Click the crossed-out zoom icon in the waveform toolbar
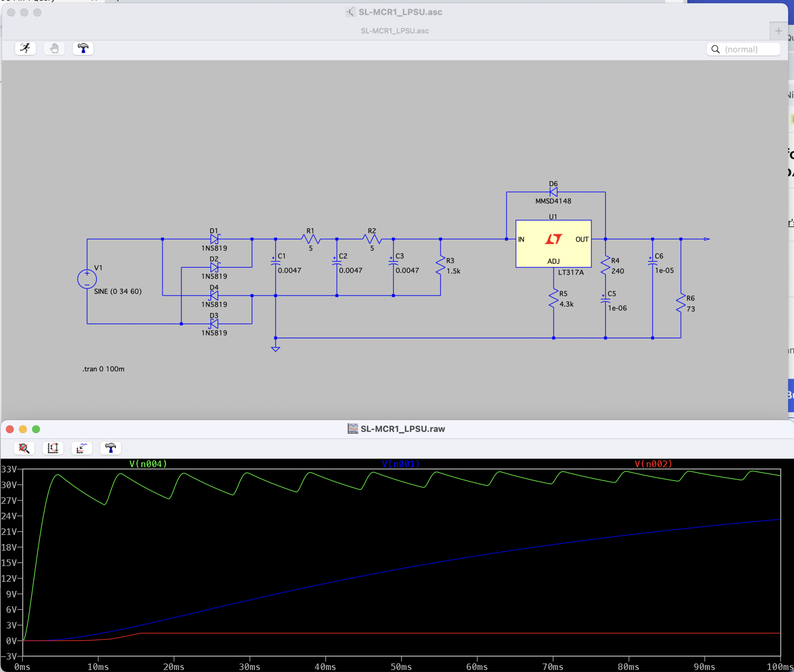Screen dimensions: 794x672 pos(24,448)
